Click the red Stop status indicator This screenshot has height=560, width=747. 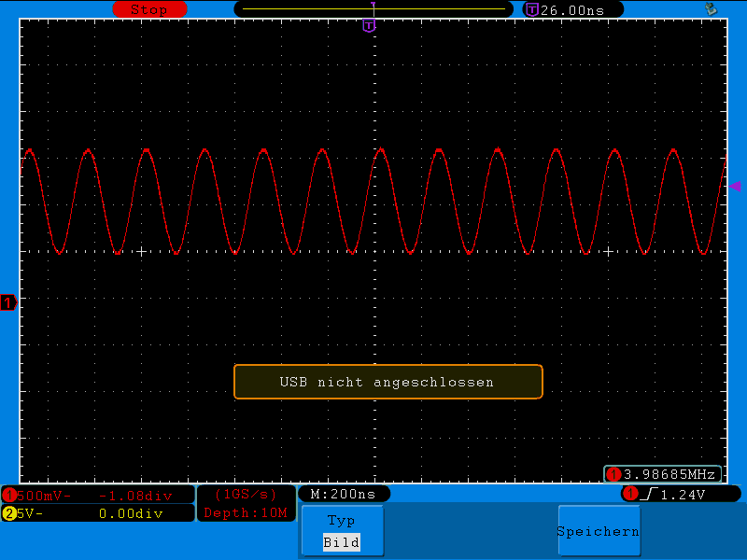point(149,9)
